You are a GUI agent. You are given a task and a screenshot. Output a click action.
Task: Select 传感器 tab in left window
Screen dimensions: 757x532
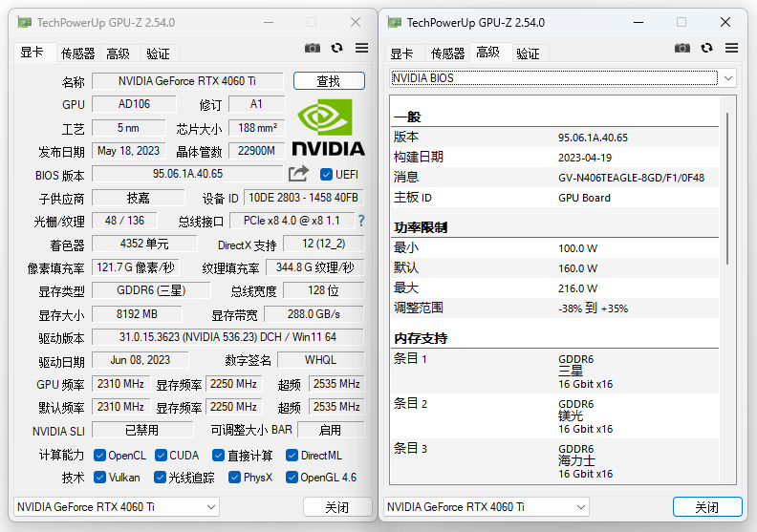77,53
